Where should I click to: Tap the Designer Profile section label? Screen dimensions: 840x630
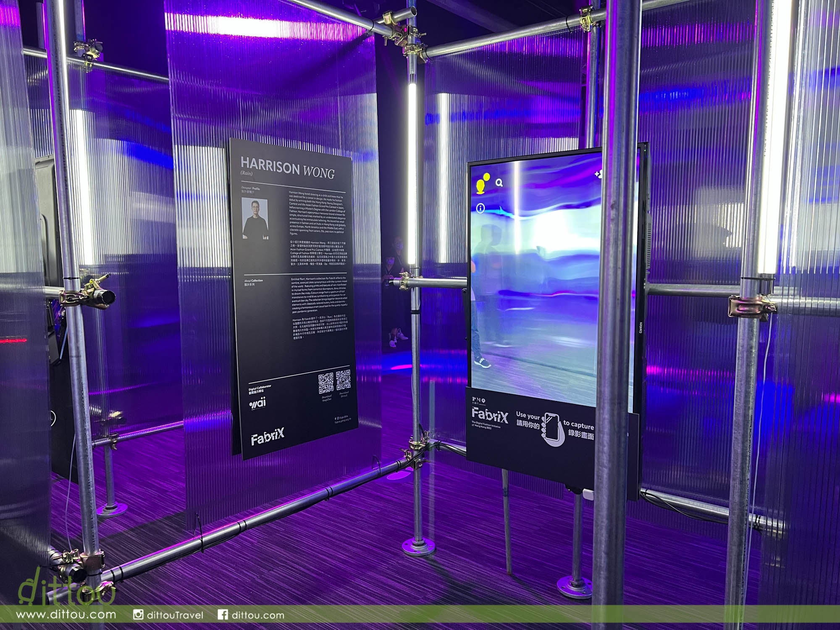pos(251,188)
